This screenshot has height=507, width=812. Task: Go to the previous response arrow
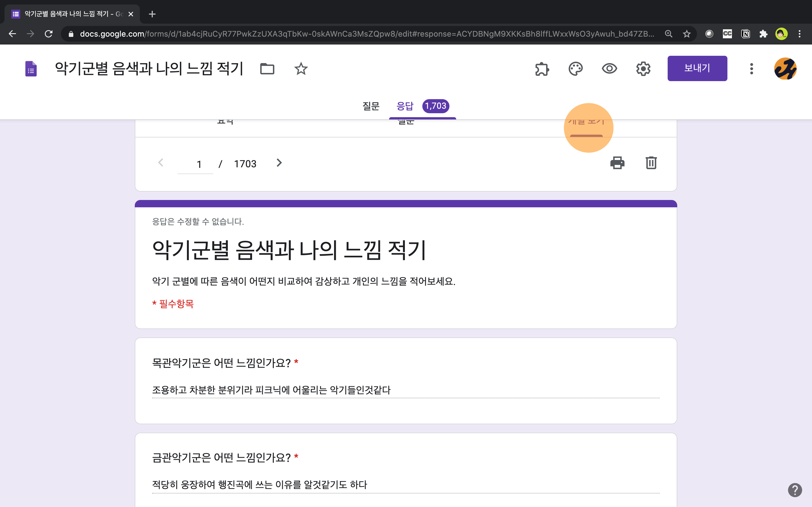click(x=161, y=163)
